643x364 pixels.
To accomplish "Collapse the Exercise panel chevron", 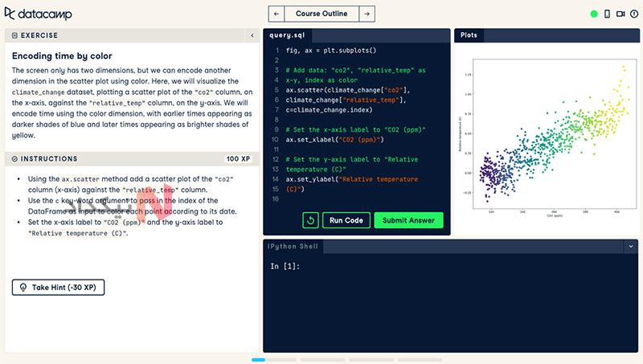I will [252, 35].
